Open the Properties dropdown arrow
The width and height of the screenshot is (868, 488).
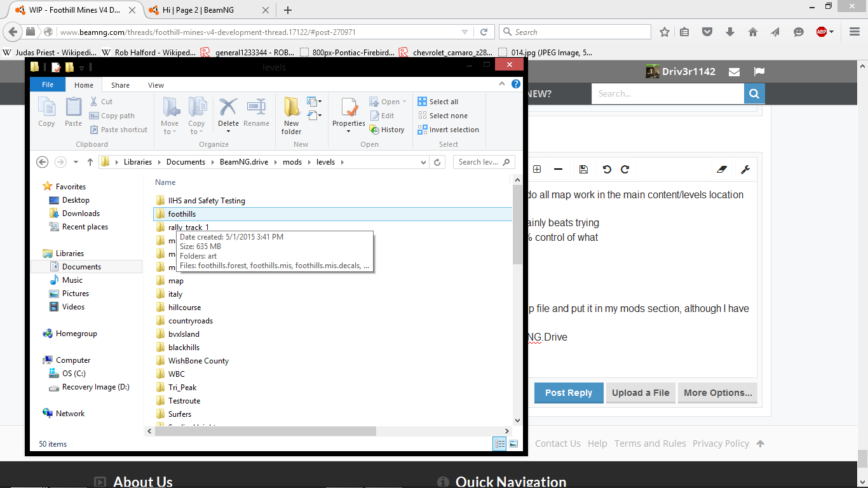(x=348, y=132)
